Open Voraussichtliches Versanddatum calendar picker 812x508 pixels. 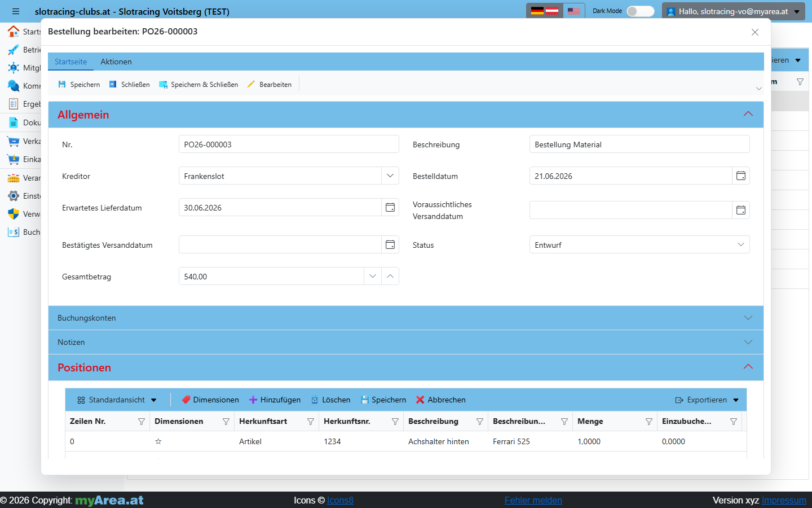(x=741, y=211)
